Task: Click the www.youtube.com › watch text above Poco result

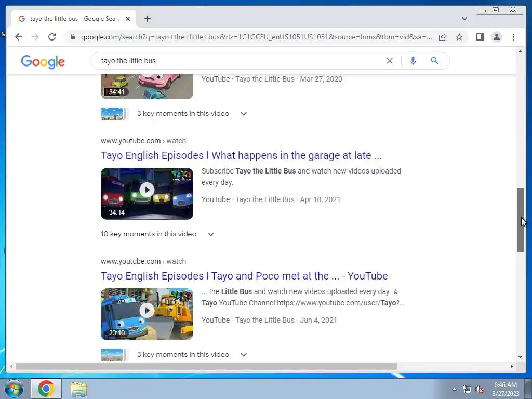Action: tap(143, 261)
